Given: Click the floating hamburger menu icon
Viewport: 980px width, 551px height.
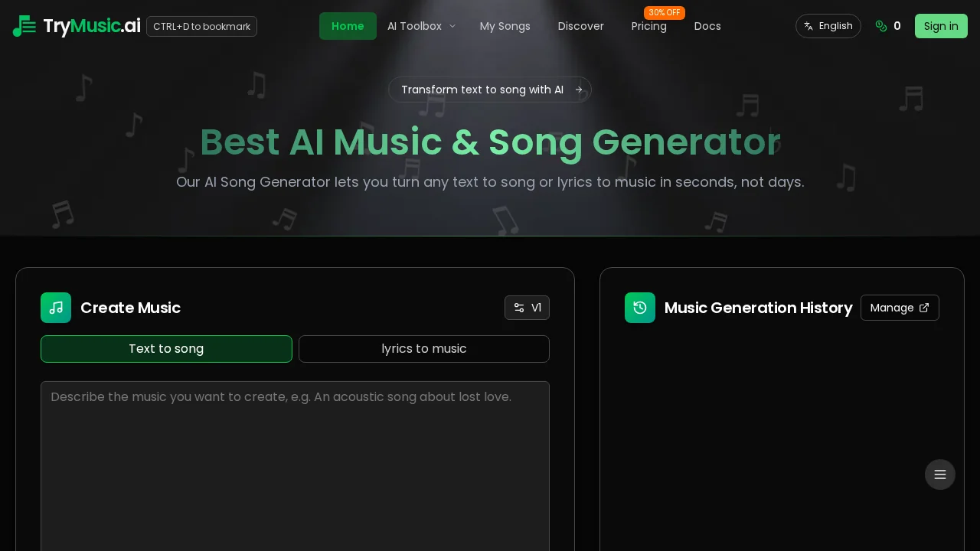Looking at the screenshot, I should pos(940,474).
